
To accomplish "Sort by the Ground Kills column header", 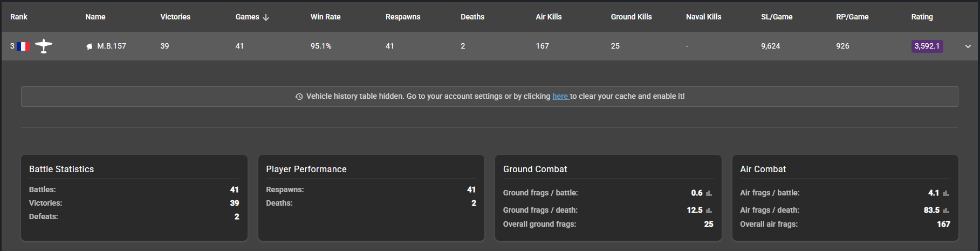I will pyautogui.click(x=631, y=17).
